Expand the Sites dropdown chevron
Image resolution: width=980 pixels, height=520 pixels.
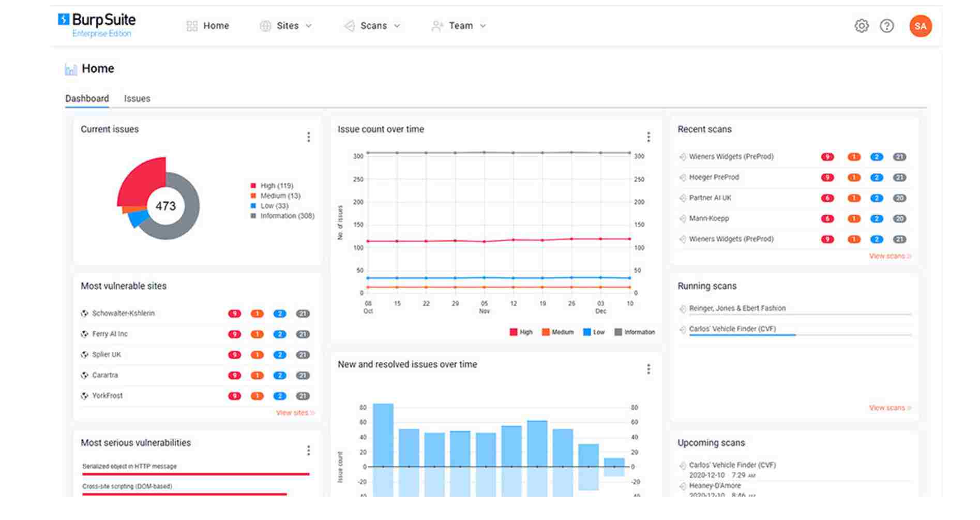click(309, 26)
